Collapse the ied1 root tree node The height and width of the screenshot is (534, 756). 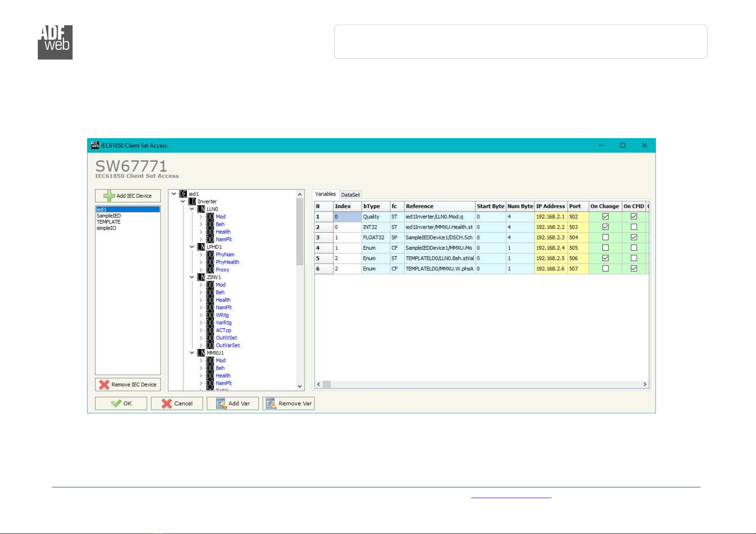click(174, 194)
